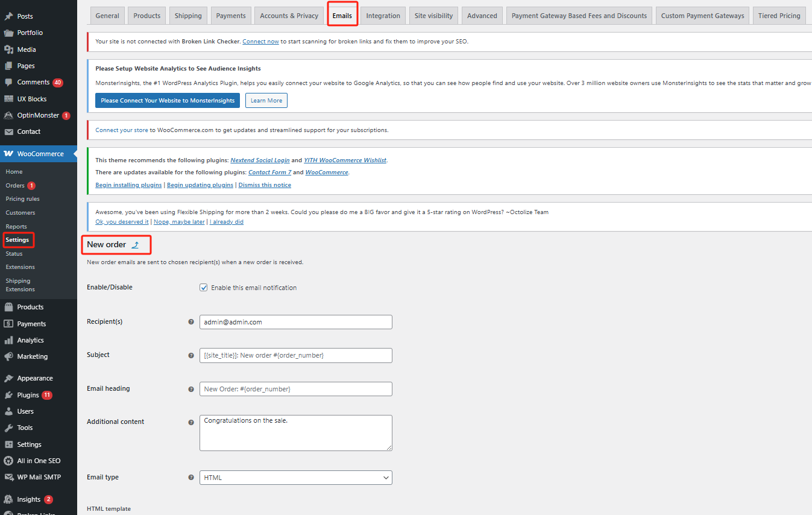The width and height of the screenshot is (812, 515).
Task: Click the help icon beside Subject
Action: click(x=191, y=355)
